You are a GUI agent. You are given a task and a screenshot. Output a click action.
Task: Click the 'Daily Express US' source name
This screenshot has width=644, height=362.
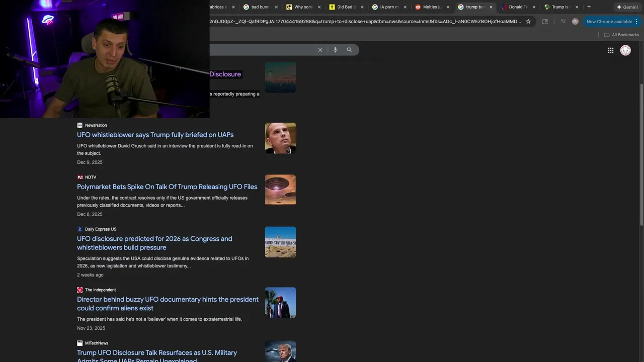101,229
